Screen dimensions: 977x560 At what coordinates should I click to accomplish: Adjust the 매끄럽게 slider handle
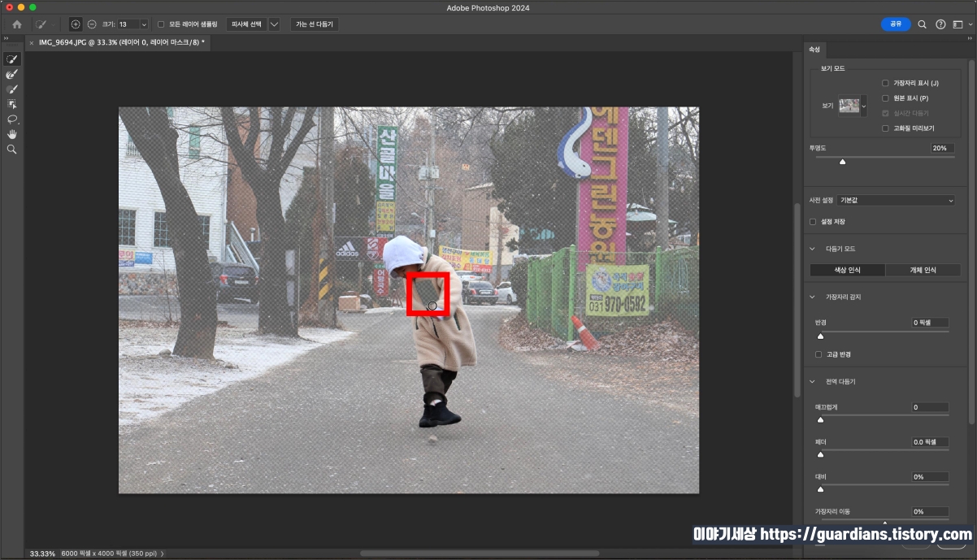[820, 420]
